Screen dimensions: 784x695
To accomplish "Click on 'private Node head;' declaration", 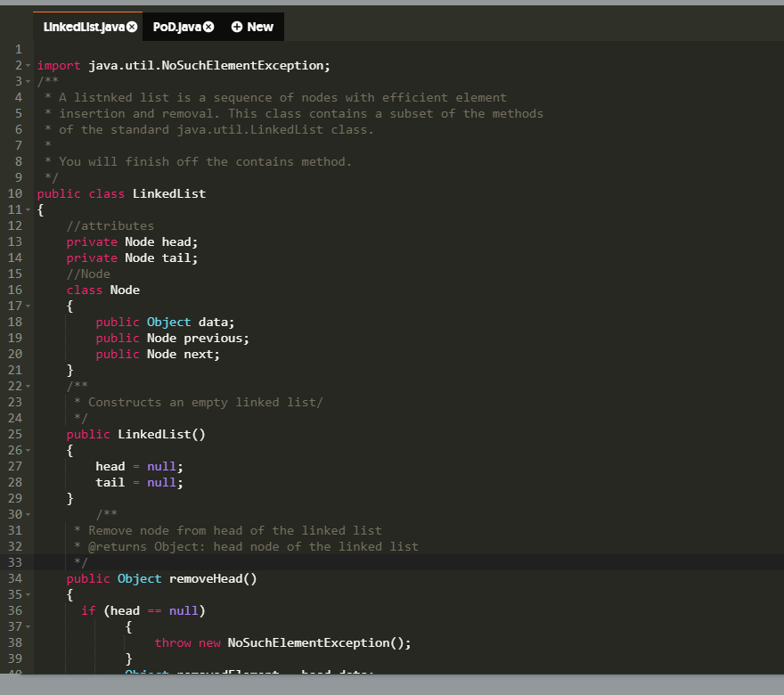I will point(132,242).
